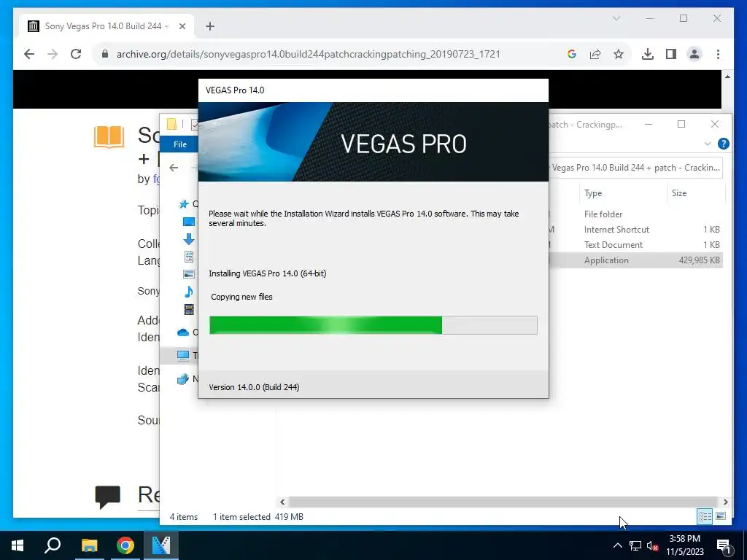This screenshot has height=560, width=747.
Task: Share this page using the share icon
Action: (595, 54)
